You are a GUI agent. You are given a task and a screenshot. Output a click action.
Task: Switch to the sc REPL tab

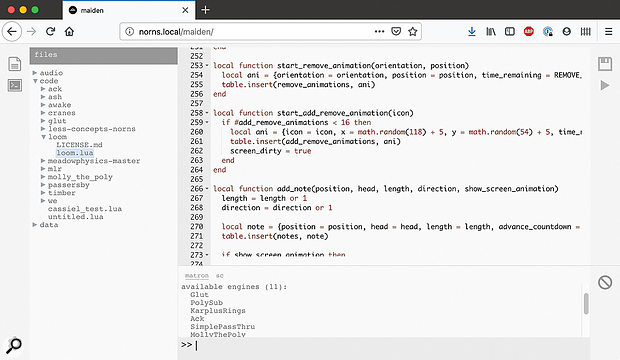tap(219, 275)
